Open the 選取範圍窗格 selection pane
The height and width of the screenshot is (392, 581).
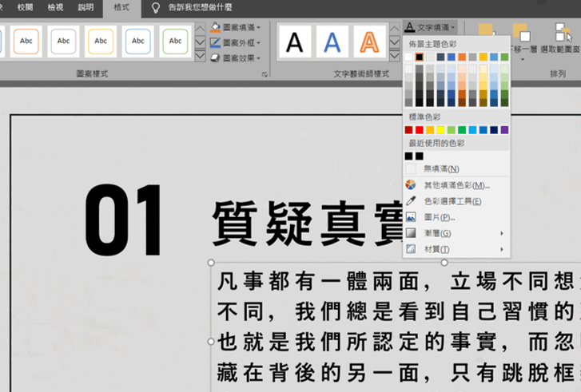[x=560, y=39]
